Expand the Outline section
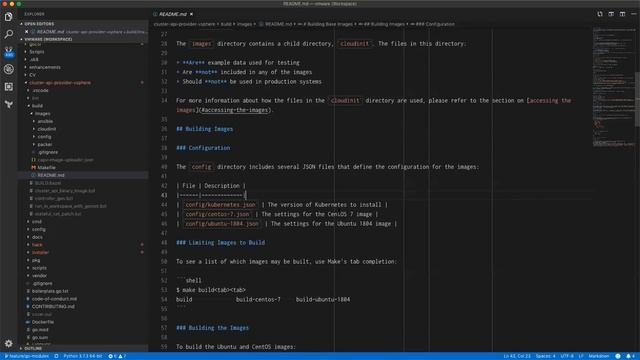The width and height of the screenshot is (640, 360). [x=33, y=349]
